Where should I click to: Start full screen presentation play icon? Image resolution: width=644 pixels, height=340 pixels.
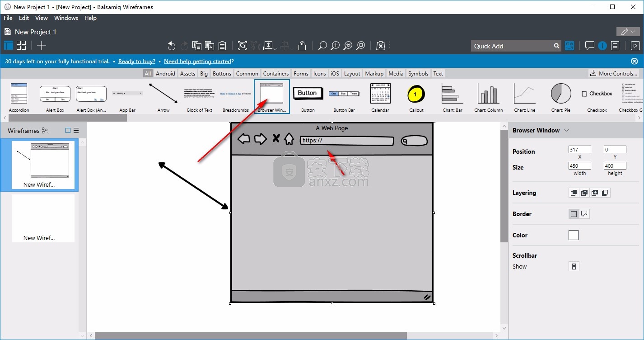(635, 46)
